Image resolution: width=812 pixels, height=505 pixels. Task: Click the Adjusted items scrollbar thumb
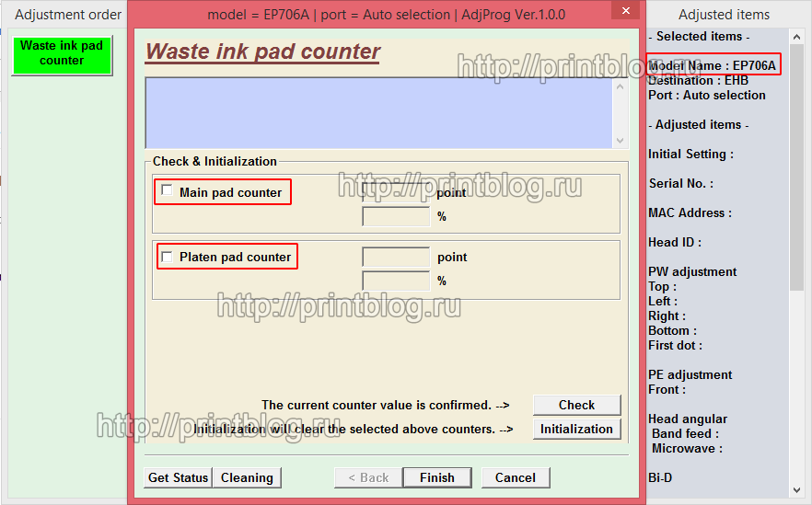coord(796,166)
